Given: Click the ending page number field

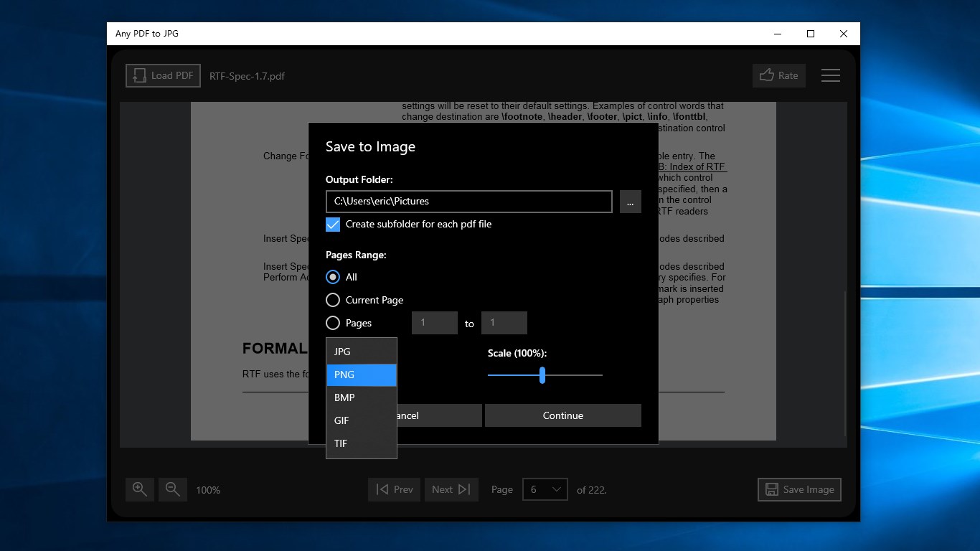Looking at the screenshot, I should pyautogui.click(x=504, y=323).
